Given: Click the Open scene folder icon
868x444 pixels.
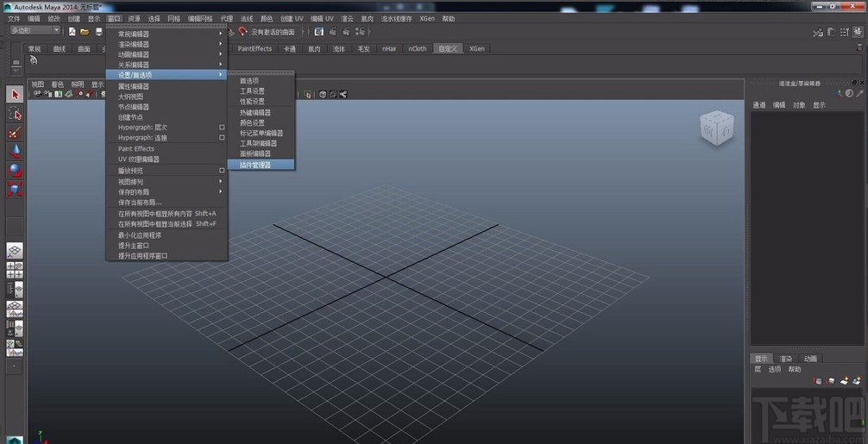Looking at the screenshot, I should tap(85, 32).
